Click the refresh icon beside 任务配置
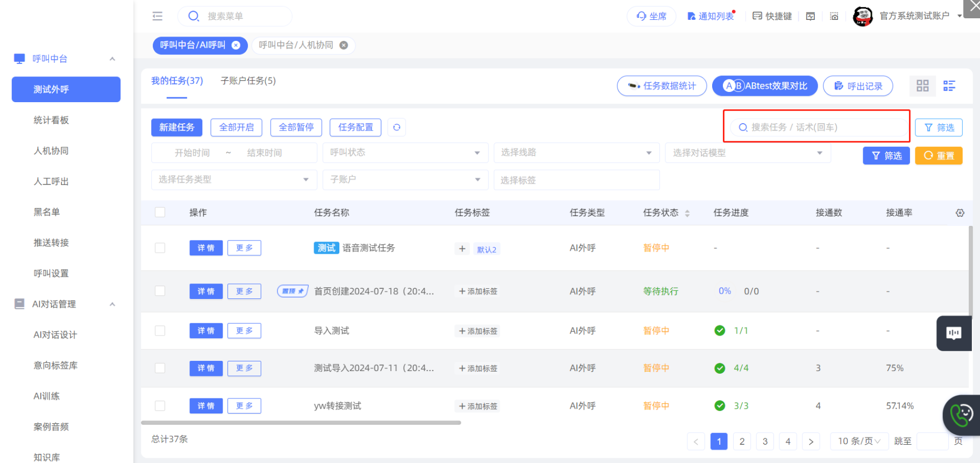 coord(396,127)
